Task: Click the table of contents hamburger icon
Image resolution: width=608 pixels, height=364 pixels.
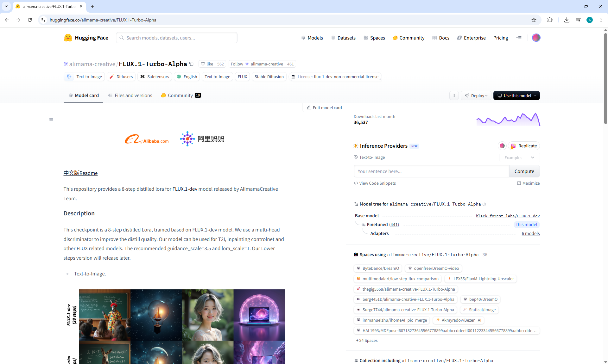Action: tap(51, 120)
